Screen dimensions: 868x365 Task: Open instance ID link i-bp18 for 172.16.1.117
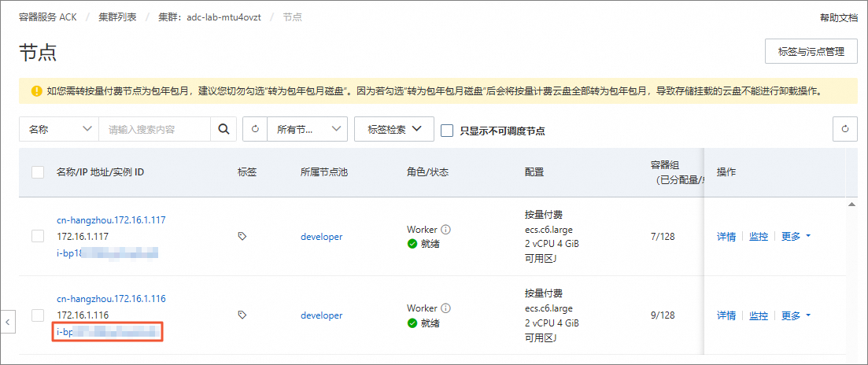[x=107, y=253]
